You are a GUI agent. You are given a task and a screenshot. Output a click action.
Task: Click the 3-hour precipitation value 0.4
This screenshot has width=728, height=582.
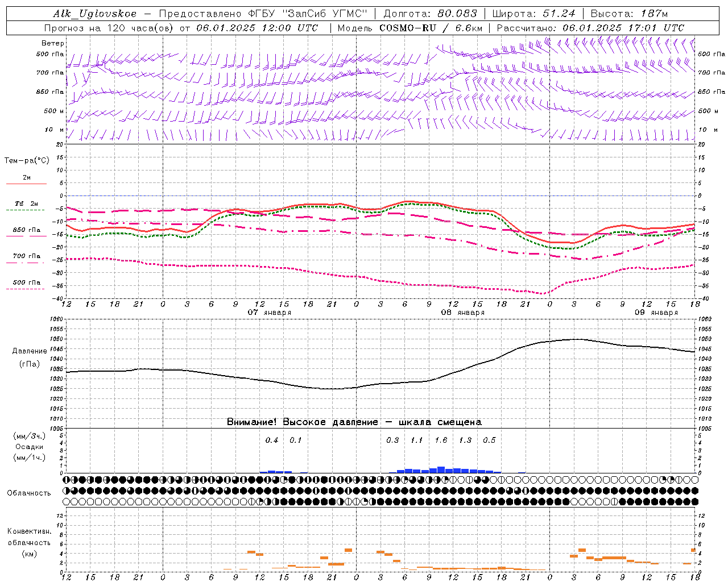272,440
